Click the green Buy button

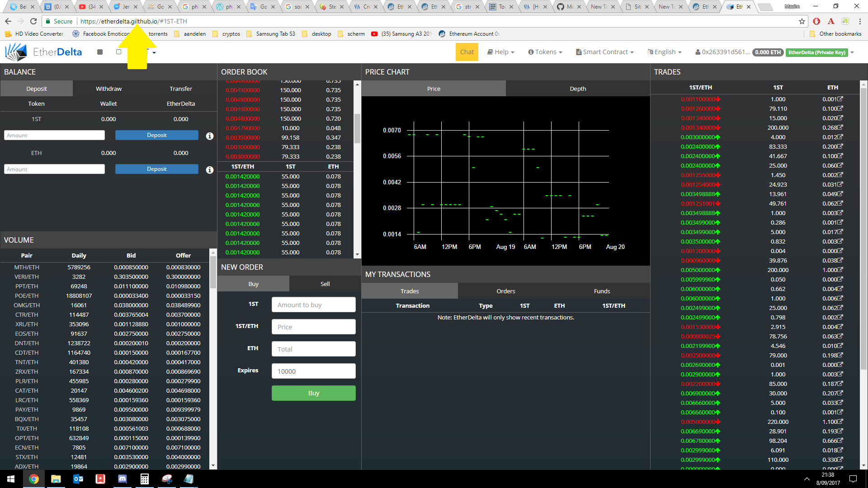[x=314, y=393]
